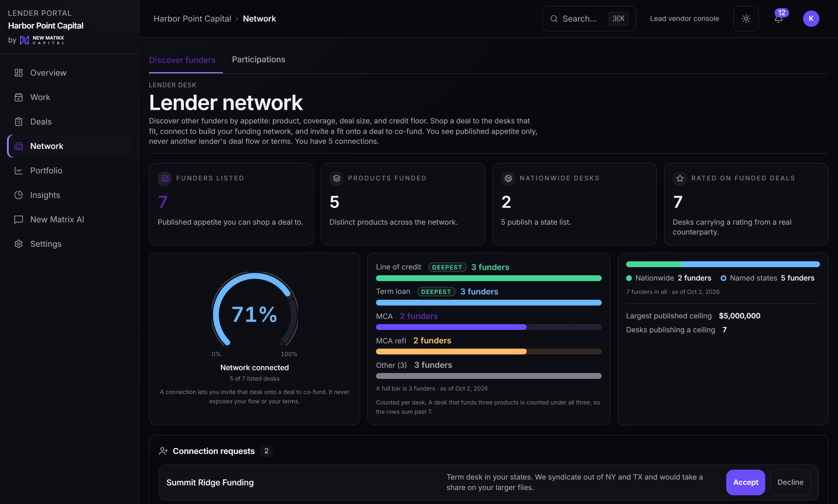Click the Connection requests person-plus icon
This screenshot has width=838, height=504.
[163, 451]
